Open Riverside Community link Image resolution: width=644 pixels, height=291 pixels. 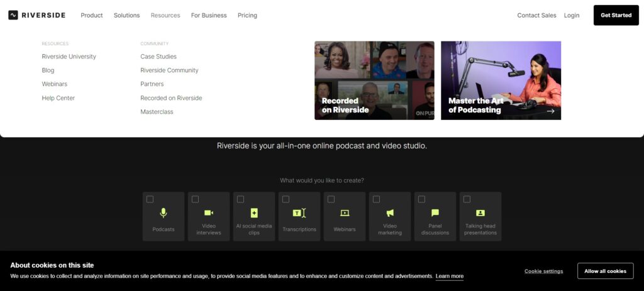169,70
